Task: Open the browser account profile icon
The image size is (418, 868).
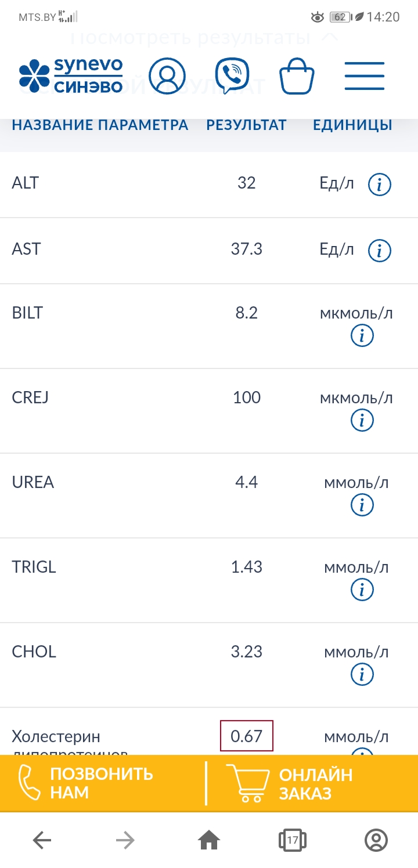Action: coord(376,840)
